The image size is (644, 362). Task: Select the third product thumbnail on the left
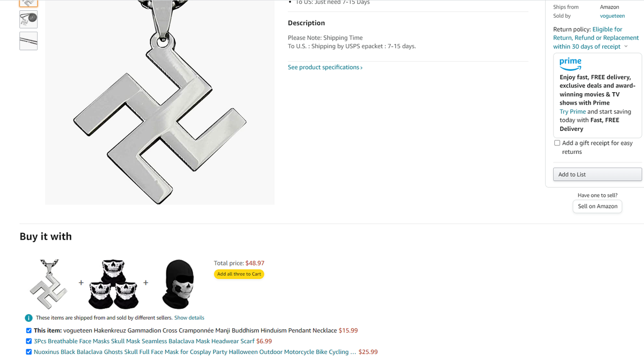click(x=28, y=41)
